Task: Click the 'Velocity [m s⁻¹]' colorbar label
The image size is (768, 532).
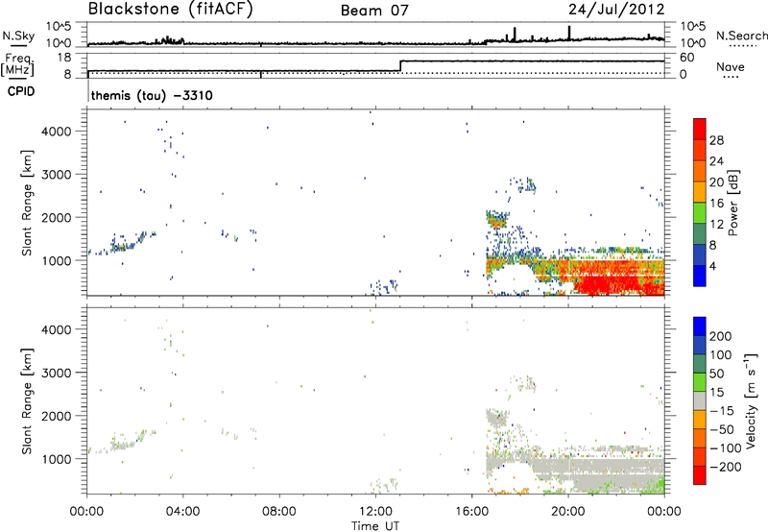Action: pyautogui.click(x=751, y=400)
